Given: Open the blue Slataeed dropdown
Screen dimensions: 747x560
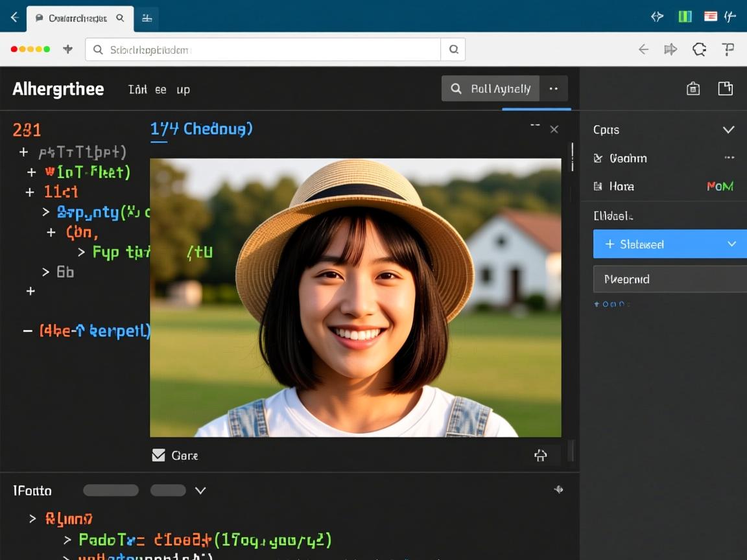Looking at the screenshot, I should (669, 244).
